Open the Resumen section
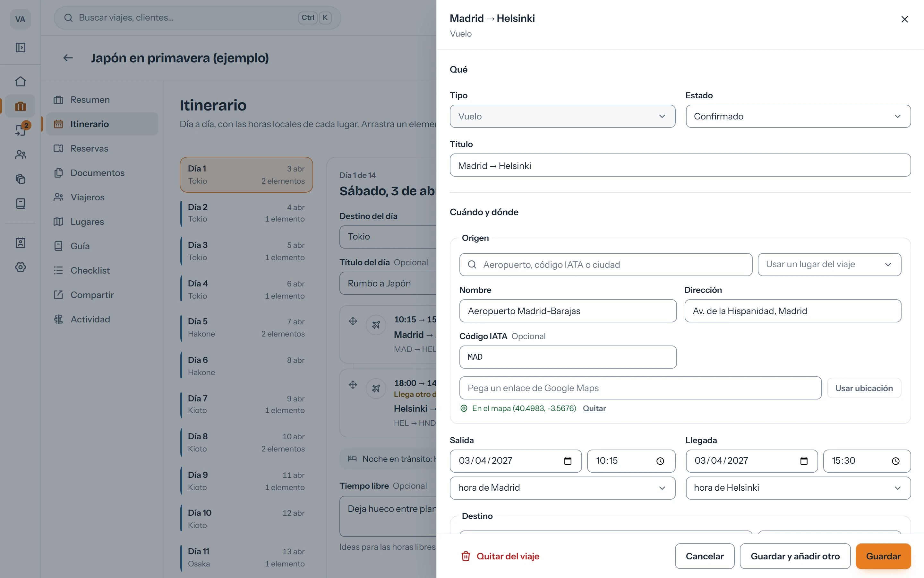This screenshot has height=578, width=924. coord(102,100)
